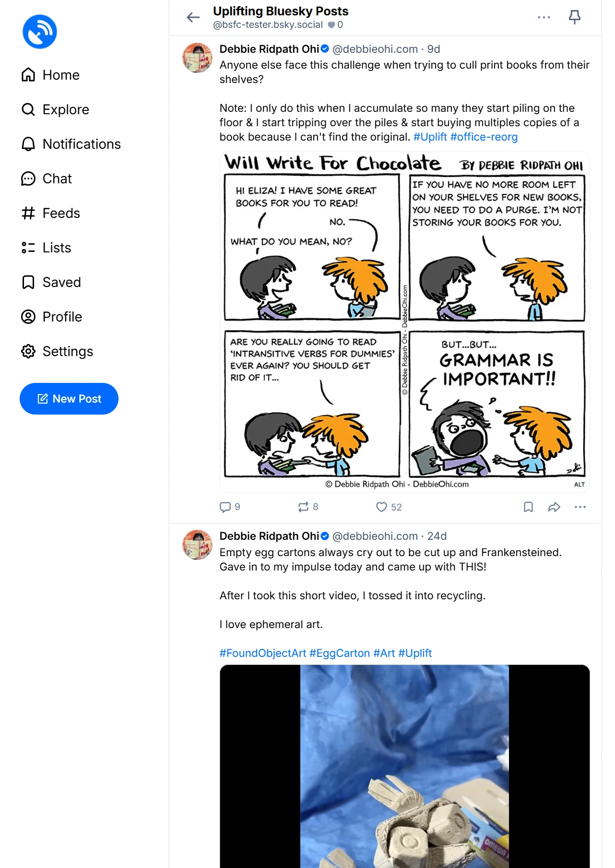Pin the Uplifting Bluesky Posts feed
Screen dimensions: 615x868
click(574, 17)
